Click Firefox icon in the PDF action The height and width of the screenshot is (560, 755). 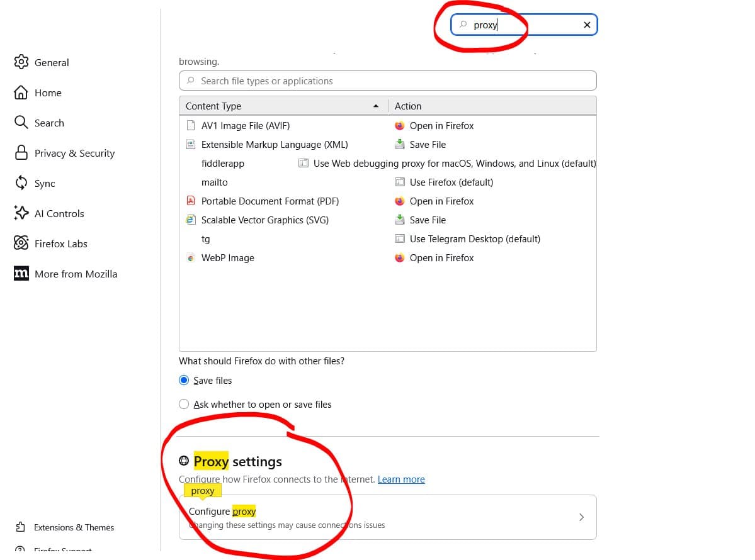coord(400,201)
